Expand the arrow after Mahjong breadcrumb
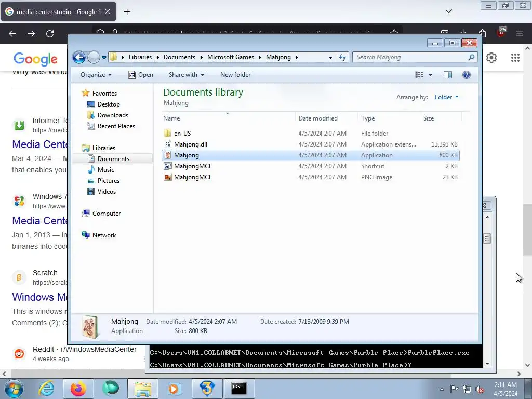 pyautogui.click(x=297, y=57)
